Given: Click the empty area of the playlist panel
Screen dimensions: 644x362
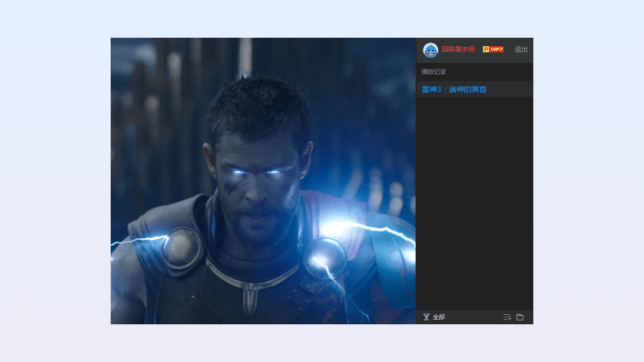Looking at the screenshot, I should pos(474,201).
